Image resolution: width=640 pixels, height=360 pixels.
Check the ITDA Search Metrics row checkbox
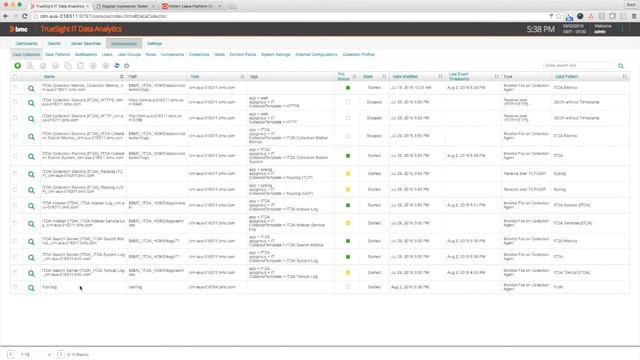point(15,241)
